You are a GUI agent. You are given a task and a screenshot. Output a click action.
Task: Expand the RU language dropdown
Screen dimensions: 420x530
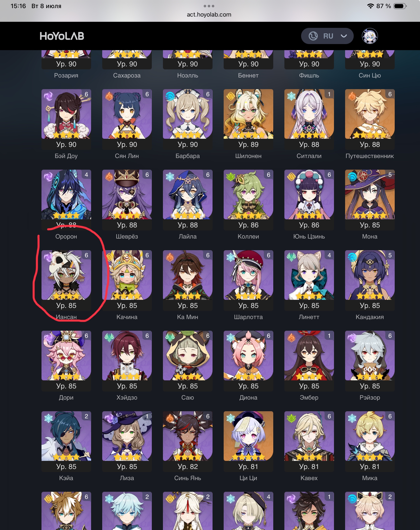[327, 36]
